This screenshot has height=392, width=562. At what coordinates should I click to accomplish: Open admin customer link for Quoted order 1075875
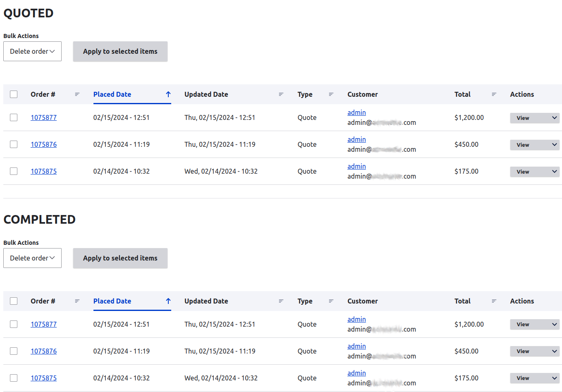tap(356, 166)
